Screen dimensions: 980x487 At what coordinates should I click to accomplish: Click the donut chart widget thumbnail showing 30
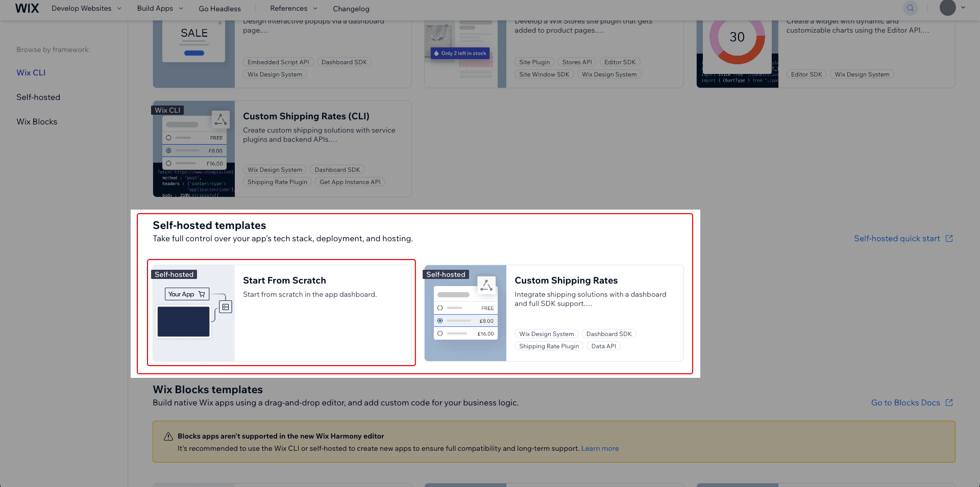pyautogui.click(x=737, y=54)
